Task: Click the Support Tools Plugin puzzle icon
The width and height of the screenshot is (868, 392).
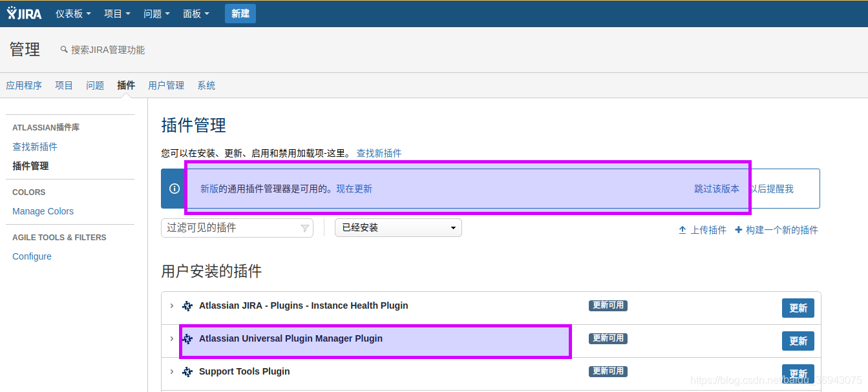Action: pyautogui.click(x=187, y=372)
